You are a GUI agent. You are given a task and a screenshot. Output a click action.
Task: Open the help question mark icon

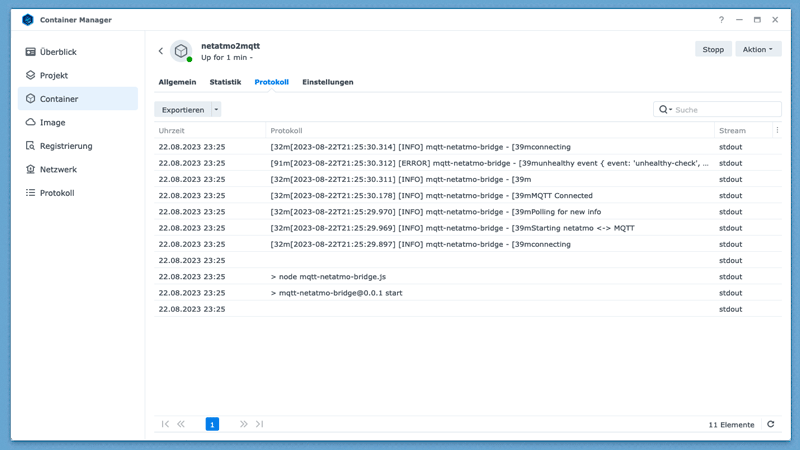tap(721, 20)
